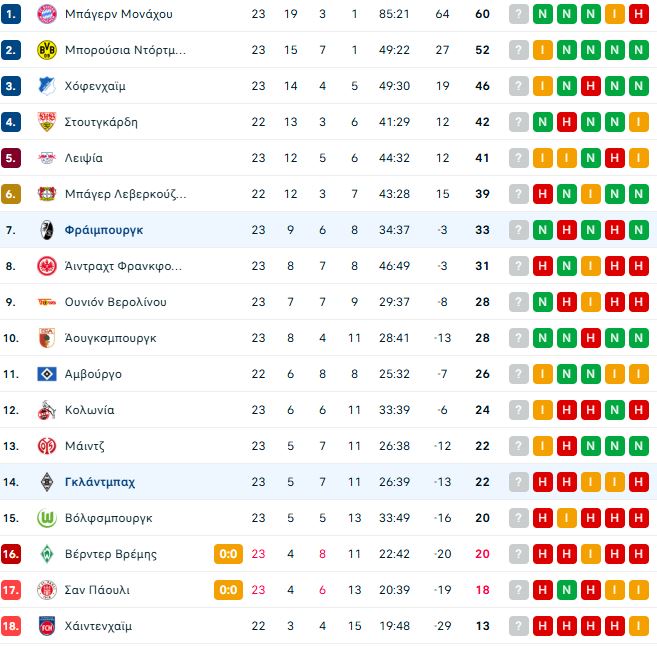Select the Köln club crest
Image resolution: width=657 pixels, height=646 pixels.
pyautogui.click(x=45, y=410)
